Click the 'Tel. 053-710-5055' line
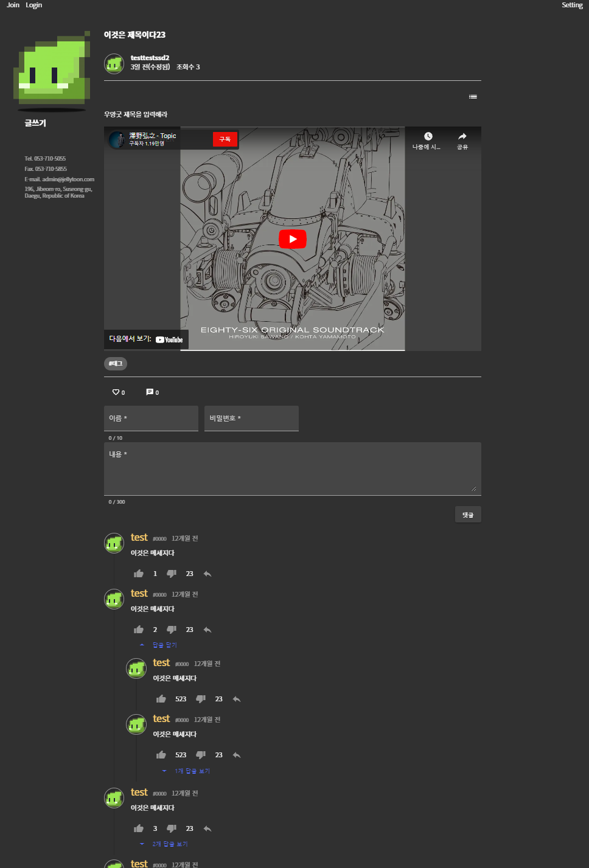Viewport: 589px width, 868px height. [x=45, y=159]
